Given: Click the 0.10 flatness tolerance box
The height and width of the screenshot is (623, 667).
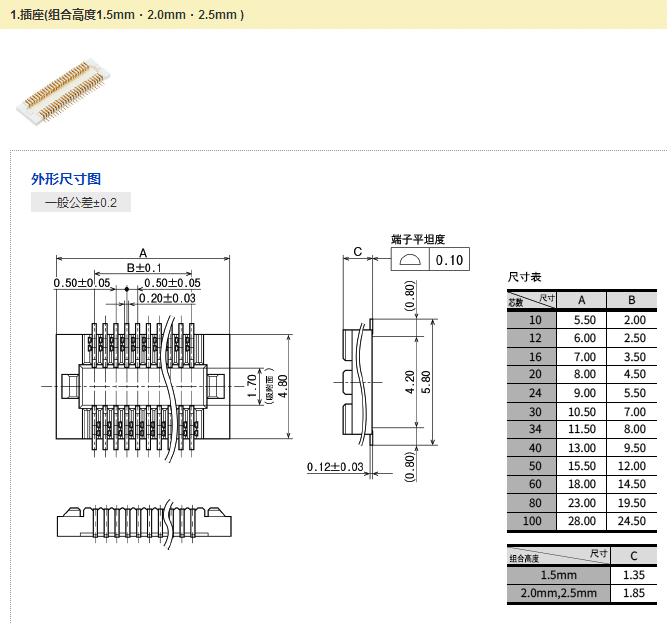Looking at the screenshot, I should [448, 260].
